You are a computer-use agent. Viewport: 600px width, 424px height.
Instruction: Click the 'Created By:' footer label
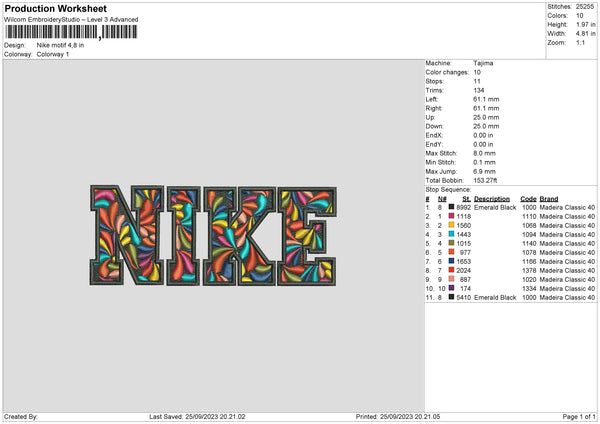(21, 417)
